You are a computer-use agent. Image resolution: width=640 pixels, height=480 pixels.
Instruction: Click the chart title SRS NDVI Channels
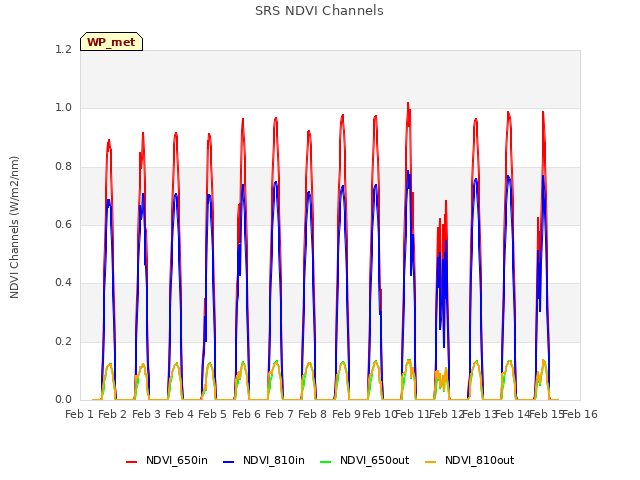point(319,11)
